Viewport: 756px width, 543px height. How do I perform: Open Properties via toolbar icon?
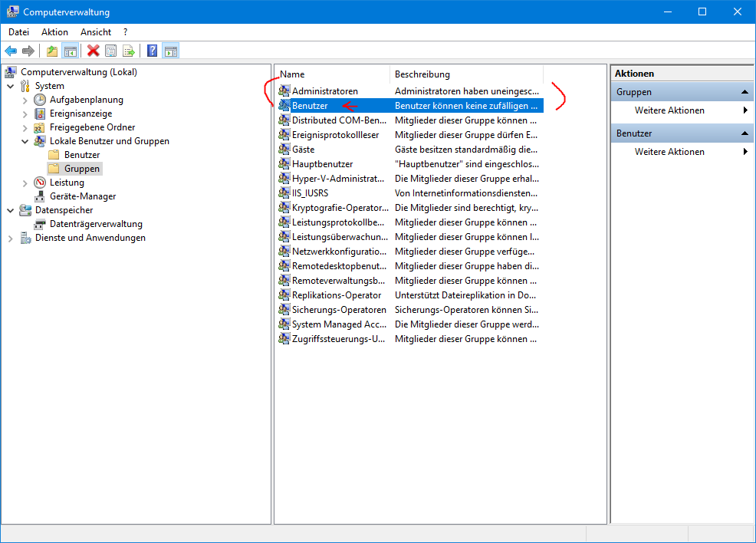111,51
